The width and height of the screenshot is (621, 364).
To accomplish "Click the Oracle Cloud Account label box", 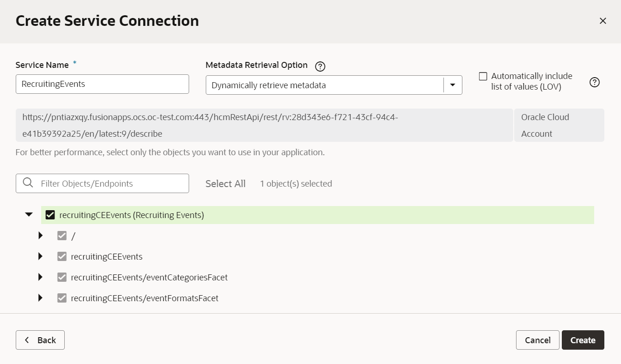I will tap(559, 125).
